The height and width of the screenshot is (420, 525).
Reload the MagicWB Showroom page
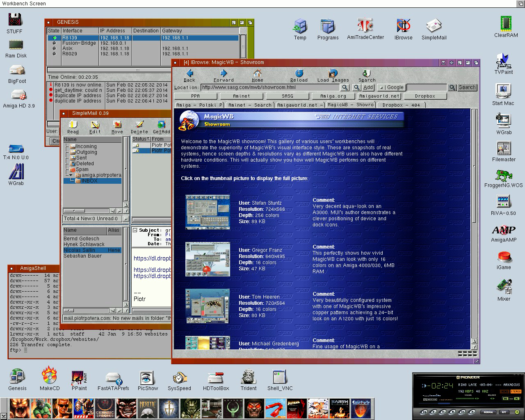tap(299, 75)
